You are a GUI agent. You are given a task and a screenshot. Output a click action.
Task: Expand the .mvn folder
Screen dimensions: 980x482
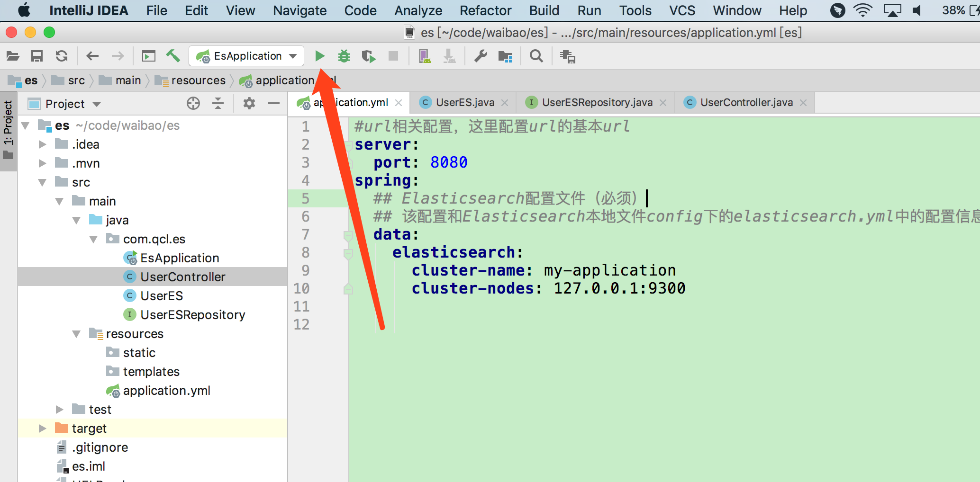(x=43, y=163)
